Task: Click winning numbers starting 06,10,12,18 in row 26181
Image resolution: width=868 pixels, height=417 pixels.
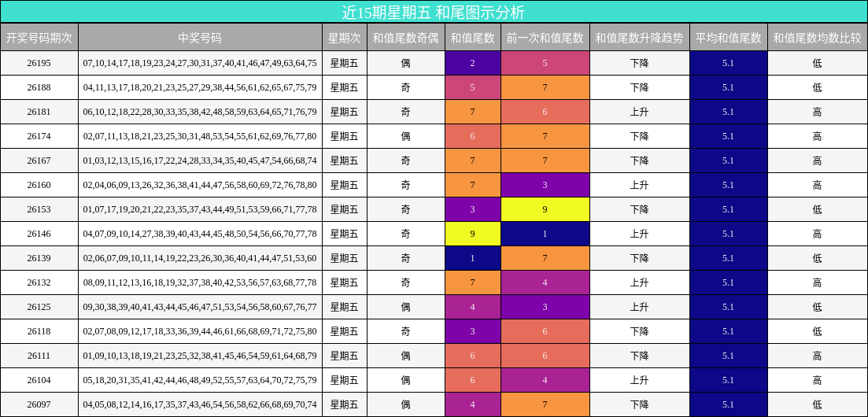Action: click(x=201, y=112)
